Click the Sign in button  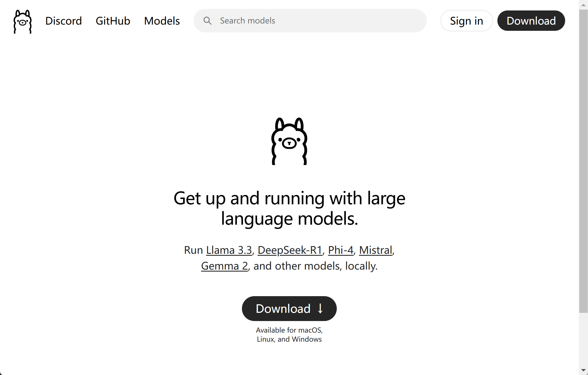point(466,21)
